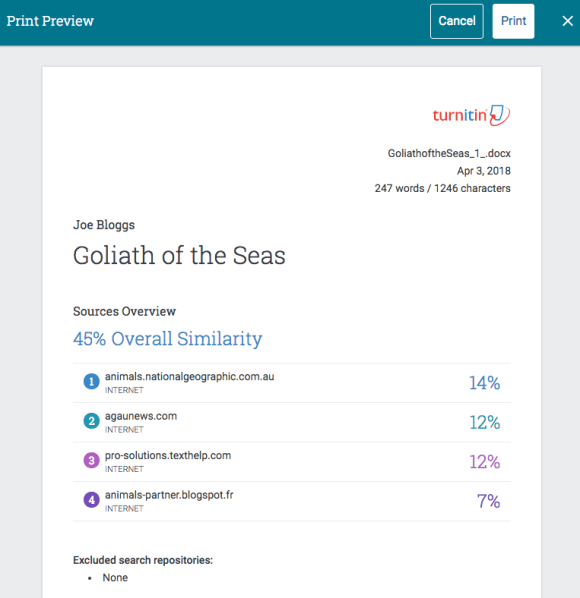Cancel the print preview
This screenshot has width=580, height=598.
(x=457, y=21)
